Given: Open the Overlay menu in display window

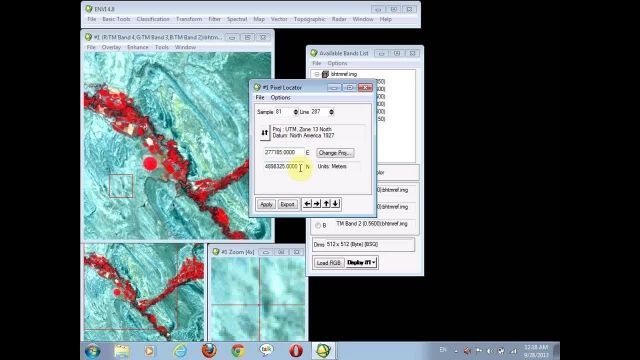Looking at the screenshot, I should click(x=111, y=47).
